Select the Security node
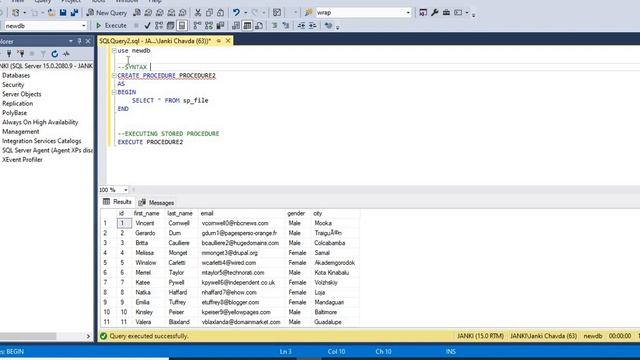The image size is (640, 360). pos(13,85)
